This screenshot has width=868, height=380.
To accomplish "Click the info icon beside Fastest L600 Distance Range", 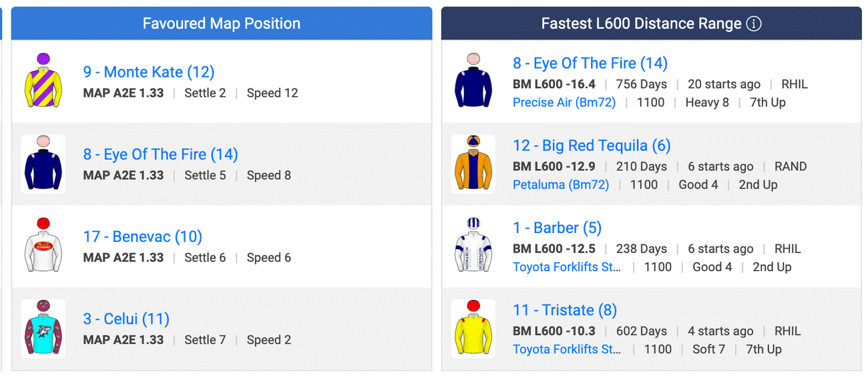I will (x=753, y=24).
